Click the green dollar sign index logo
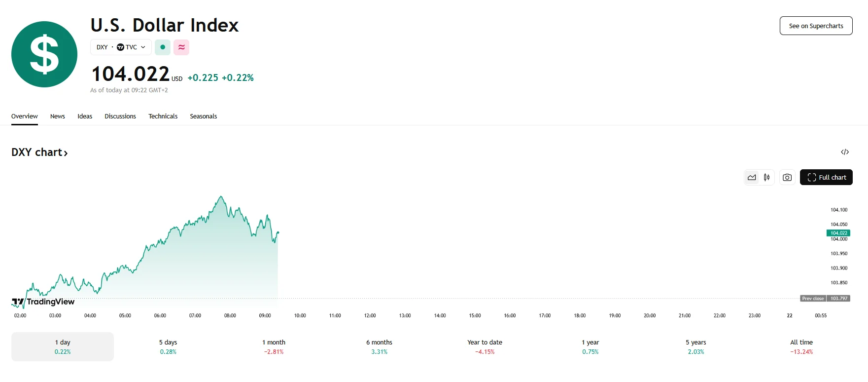 [44, 54]
